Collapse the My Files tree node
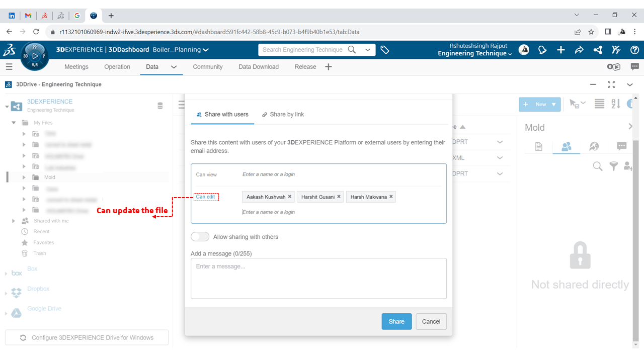The image size is (644, 362). 14,123
